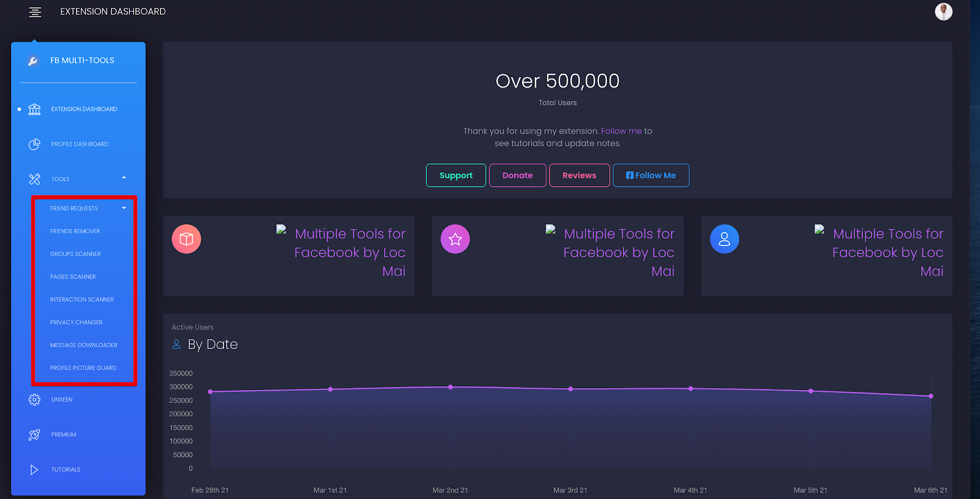Click the 'FB MULTI-TOOLS' sidebar title
The height and width of the screenshot is (499, 980).
click(82, 61)
